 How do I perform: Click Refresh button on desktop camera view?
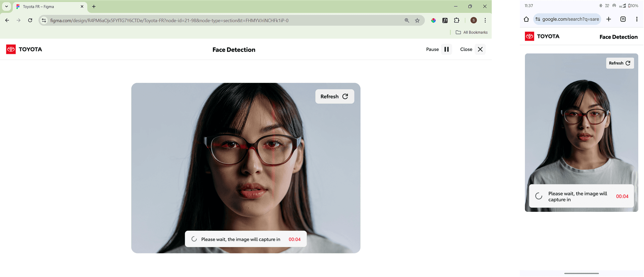point(334,97)
